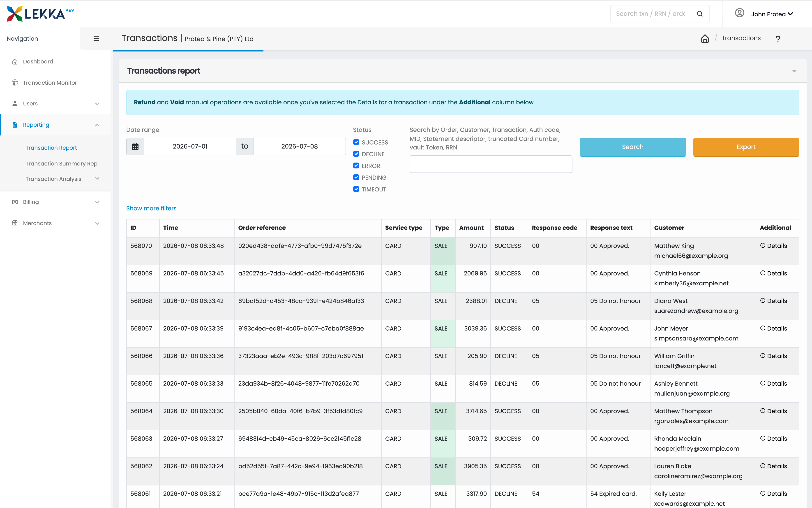The height and width of the screenshot is (508, 812).
Task: Collapse the Transactions report panel arrow
Action: 794,71
